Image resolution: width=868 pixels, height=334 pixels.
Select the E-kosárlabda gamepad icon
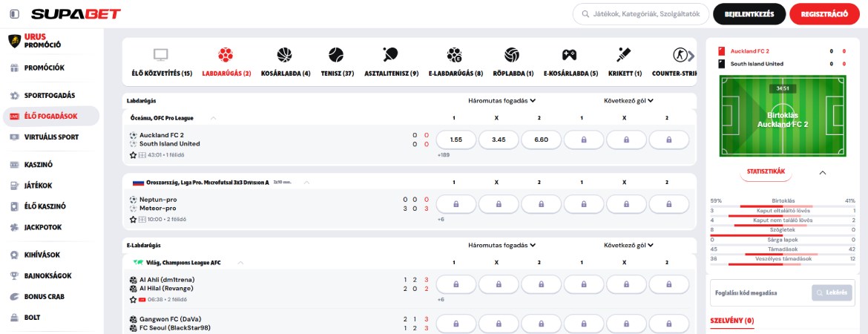pyautogui.click(x=569, y=55)
